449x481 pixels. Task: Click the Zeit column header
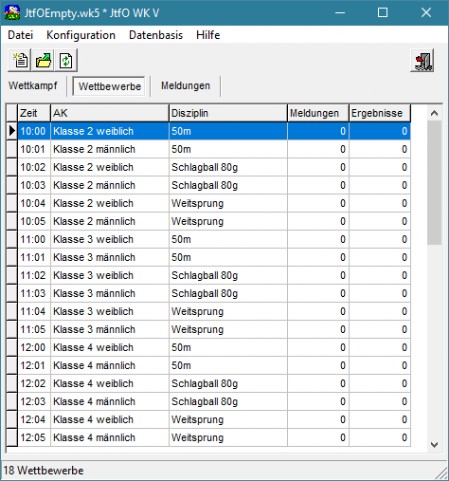pyautogui.click(x=34, y=113)
